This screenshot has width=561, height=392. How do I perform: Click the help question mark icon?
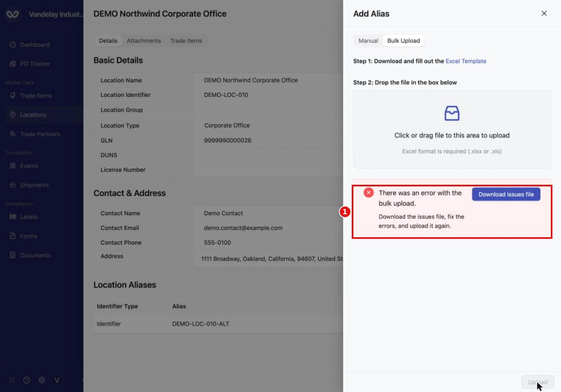[x=27, y=380]
